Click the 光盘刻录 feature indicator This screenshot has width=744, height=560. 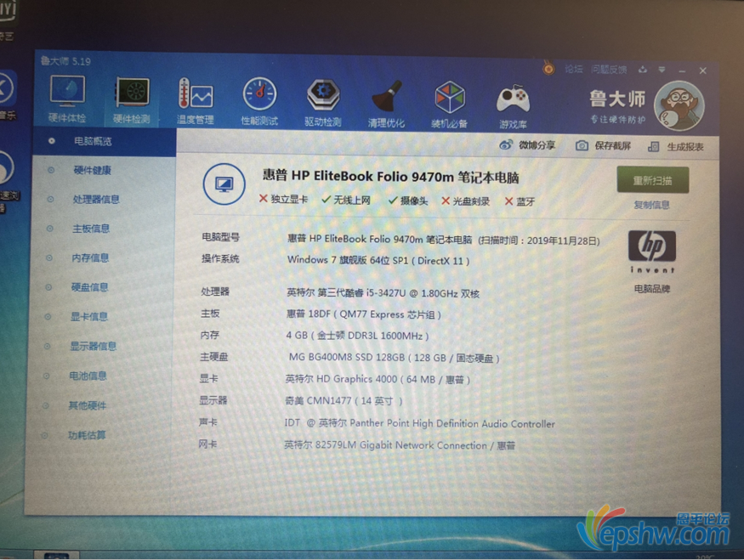click(x=465, y=201)
